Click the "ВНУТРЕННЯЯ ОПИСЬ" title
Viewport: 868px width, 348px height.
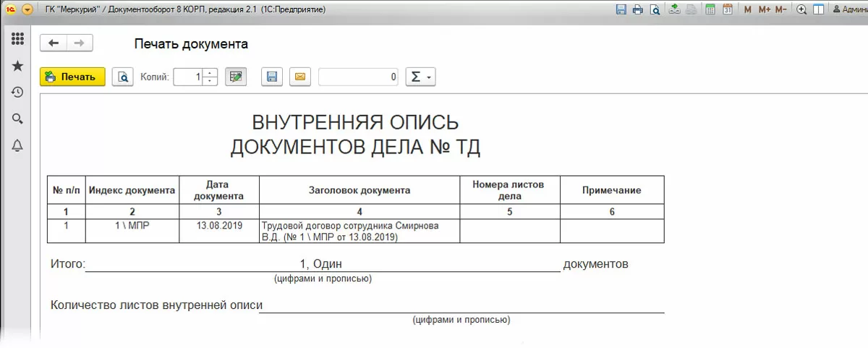[355, 122]
